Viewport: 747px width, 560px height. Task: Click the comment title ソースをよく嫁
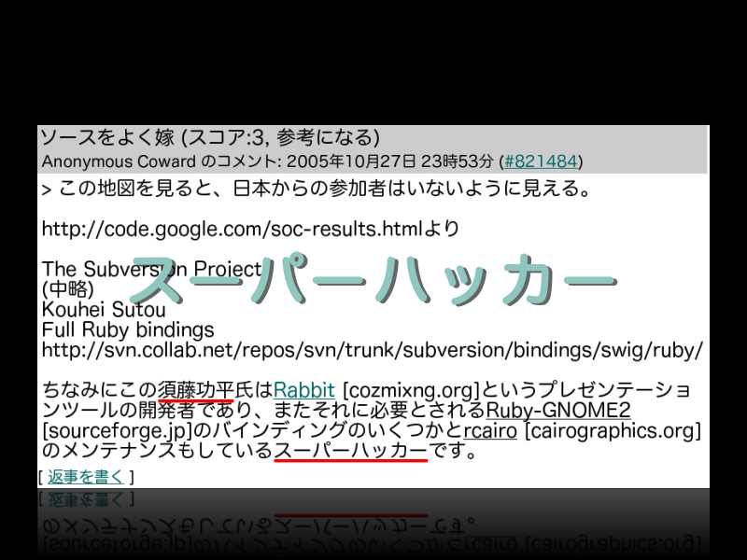click(107, 137)
